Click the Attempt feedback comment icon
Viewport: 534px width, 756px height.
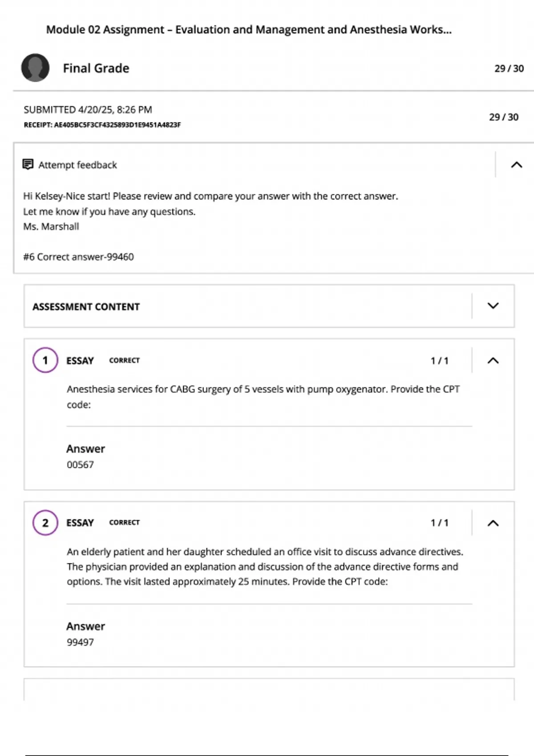28,165
